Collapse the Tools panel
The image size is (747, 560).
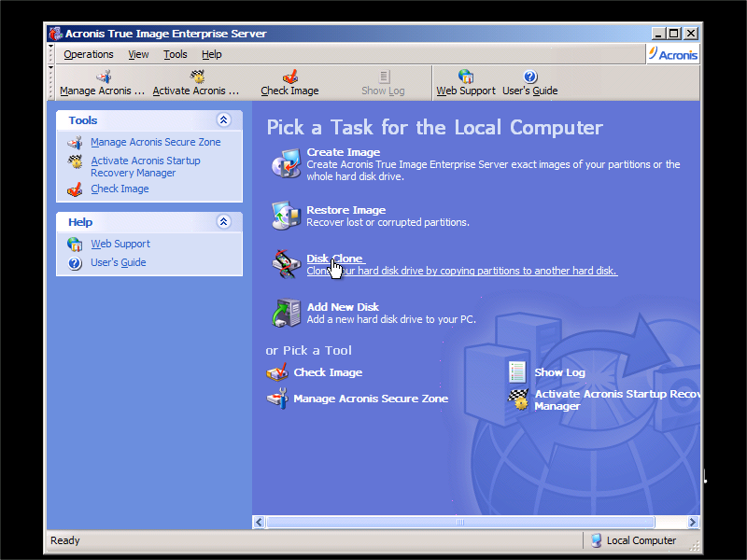click(223, 120)
